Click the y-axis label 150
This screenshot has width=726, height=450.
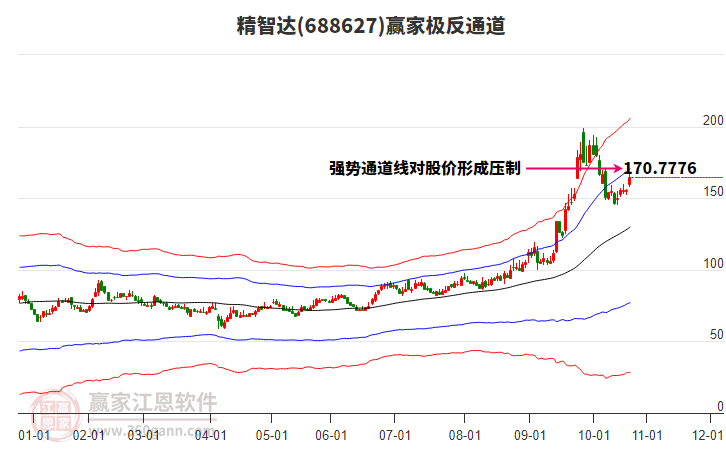[713, 192]
